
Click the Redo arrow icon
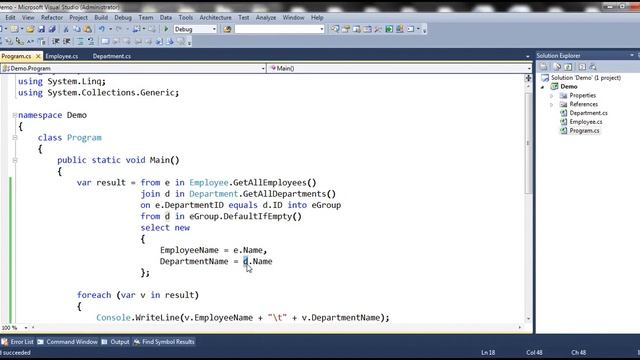(x=119, y=29)
